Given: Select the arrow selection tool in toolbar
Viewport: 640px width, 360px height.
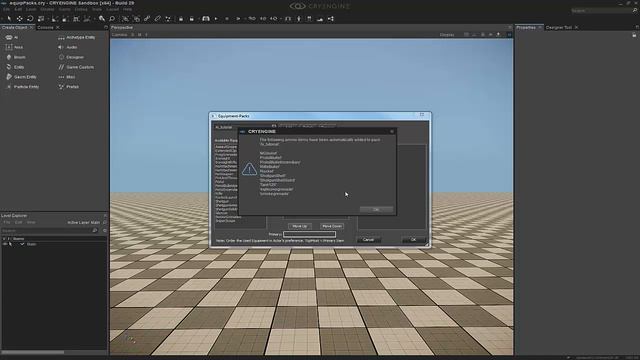Looking at the screenshot, I should tap(9, 19).
